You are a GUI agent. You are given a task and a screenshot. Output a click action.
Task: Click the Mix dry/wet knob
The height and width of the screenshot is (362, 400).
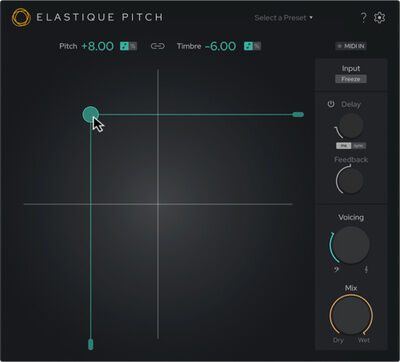tap(351, 315)
